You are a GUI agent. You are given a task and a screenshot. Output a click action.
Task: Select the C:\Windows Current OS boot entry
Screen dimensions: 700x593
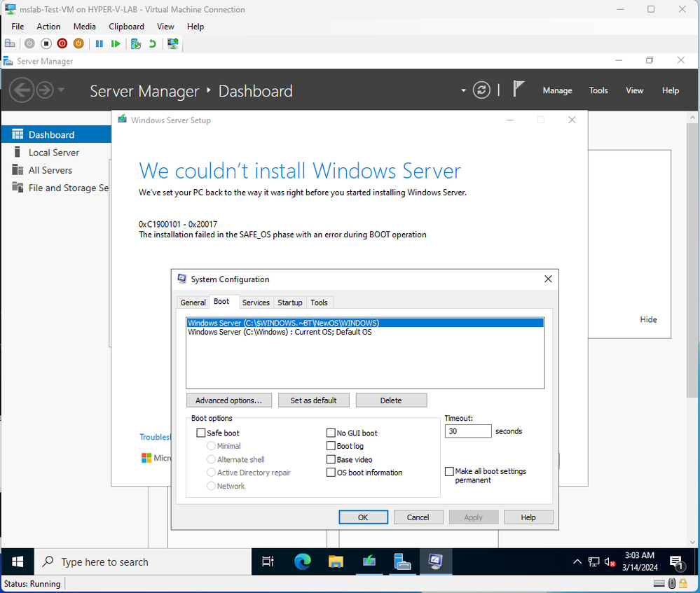[365, 332]
